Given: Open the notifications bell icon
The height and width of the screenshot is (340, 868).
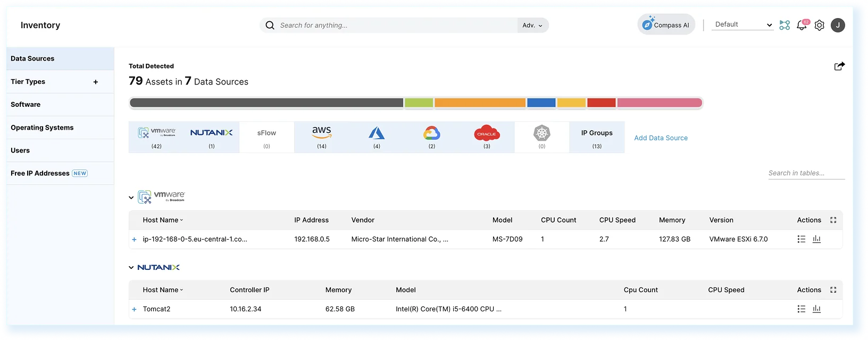Looking at the screenshot, I should click(x=802, y=25).
